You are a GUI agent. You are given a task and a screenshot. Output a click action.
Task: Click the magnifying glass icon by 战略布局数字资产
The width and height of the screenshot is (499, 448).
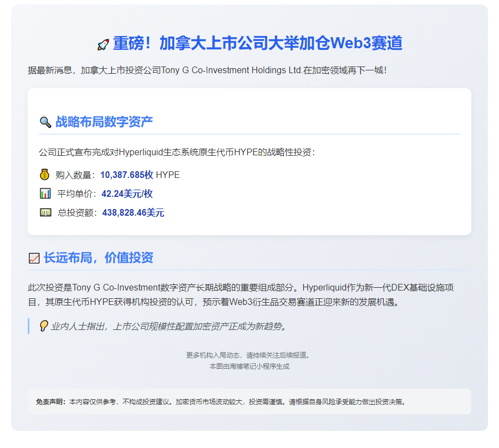point(45,122)
